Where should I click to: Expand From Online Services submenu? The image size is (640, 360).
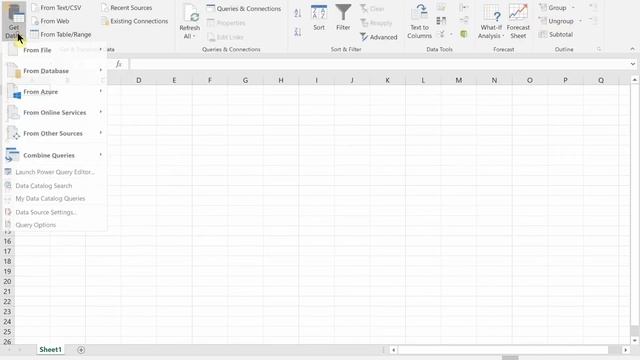[x=55, y=113]
